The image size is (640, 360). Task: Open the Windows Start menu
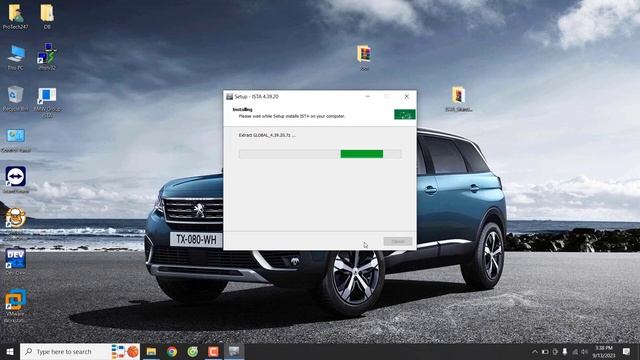coord(10,351)
